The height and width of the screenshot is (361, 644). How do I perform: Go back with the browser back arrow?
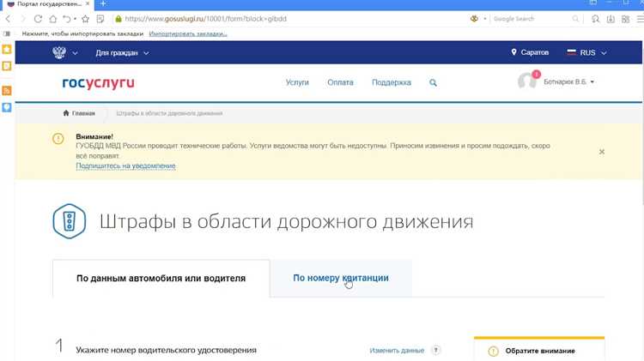click(x=8, y=19)
